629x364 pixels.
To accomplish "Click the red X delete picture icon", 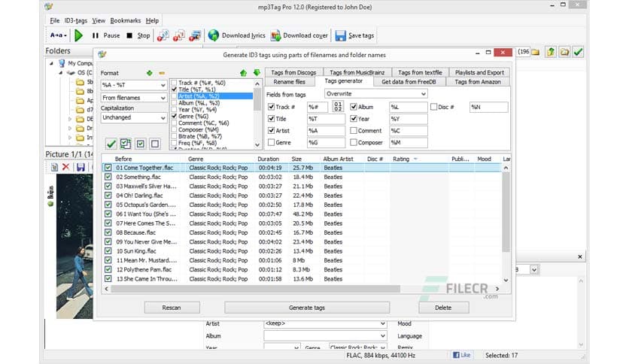I will click(x=65, y=167).
